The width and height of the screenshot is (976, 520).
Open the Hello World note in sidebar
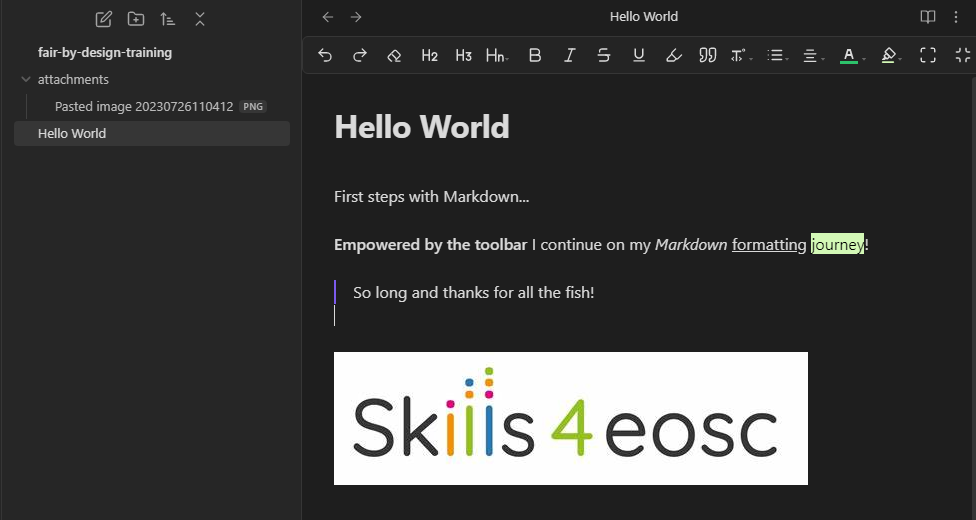tap(72, 133)
